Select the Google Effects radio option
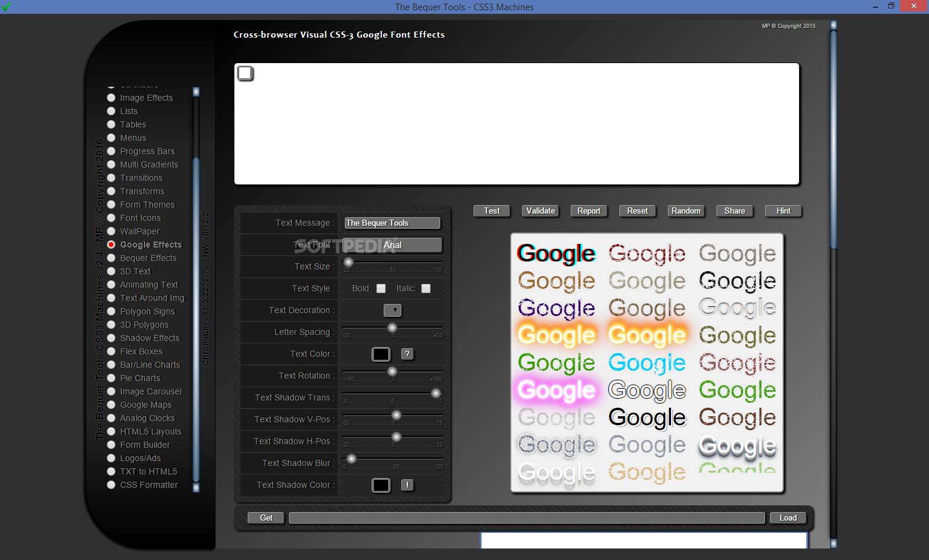This screenshot has height=560, width=929. point(111,245)
